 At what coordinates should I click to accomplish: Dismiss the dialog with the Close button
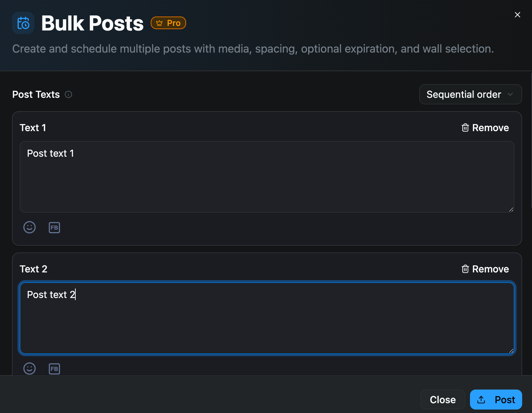tap(443, 399)
